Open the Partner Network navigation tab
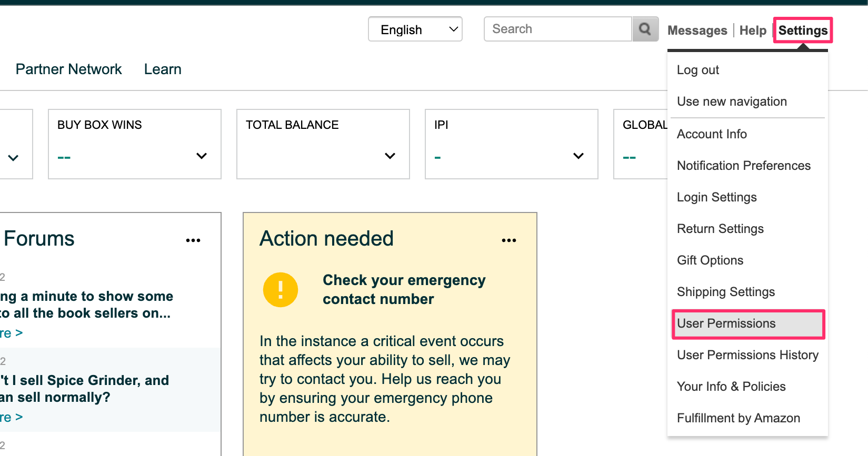 68,69
